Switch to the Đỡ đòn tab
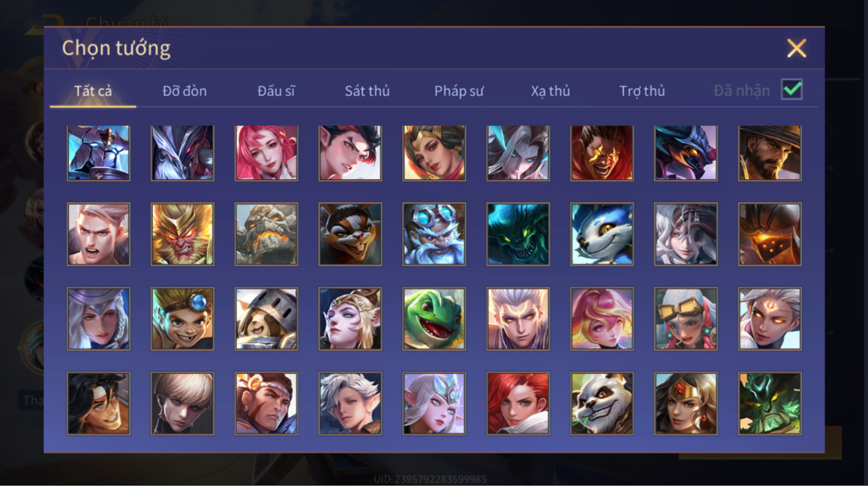 (x=185, y=91)
